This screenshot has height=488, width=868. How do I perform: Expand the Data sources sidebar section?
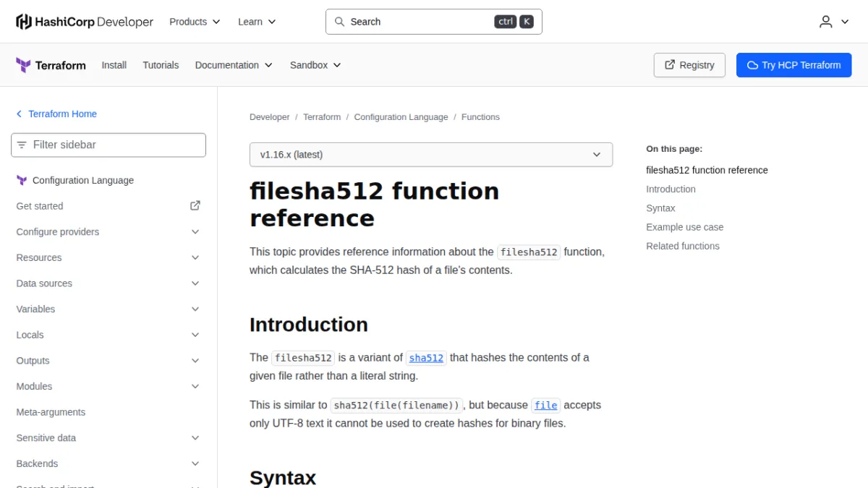[x=109, y=283]
